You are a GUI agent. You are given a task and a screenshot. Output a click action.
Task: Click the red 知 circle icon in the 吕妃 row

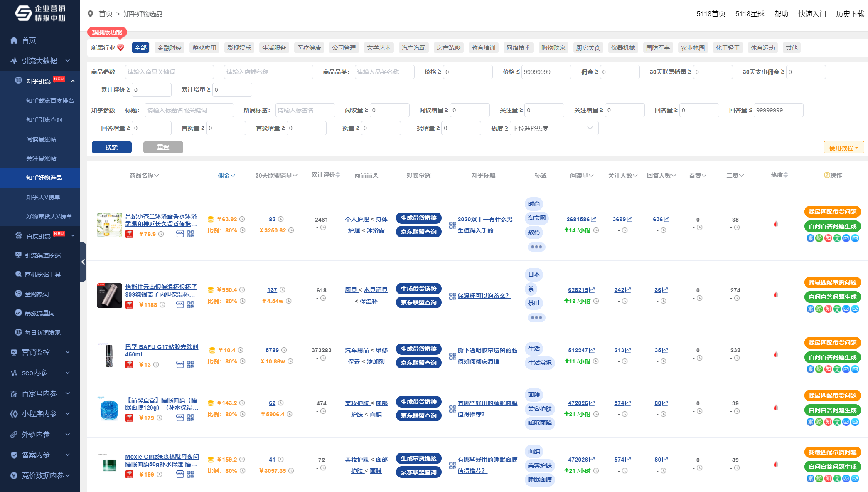[x=828, y=238]
